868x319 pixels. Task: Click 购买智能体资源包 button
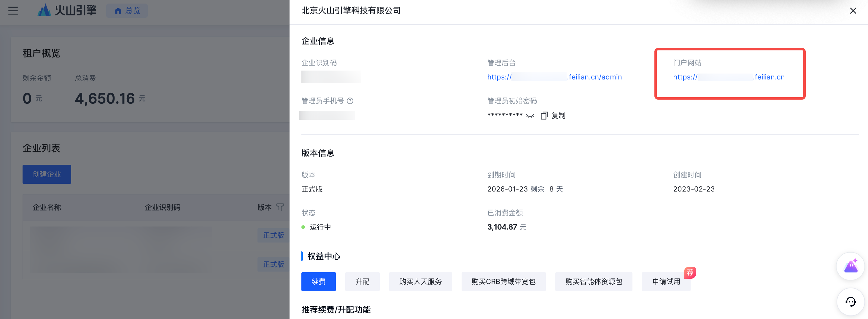pos(593,281)
